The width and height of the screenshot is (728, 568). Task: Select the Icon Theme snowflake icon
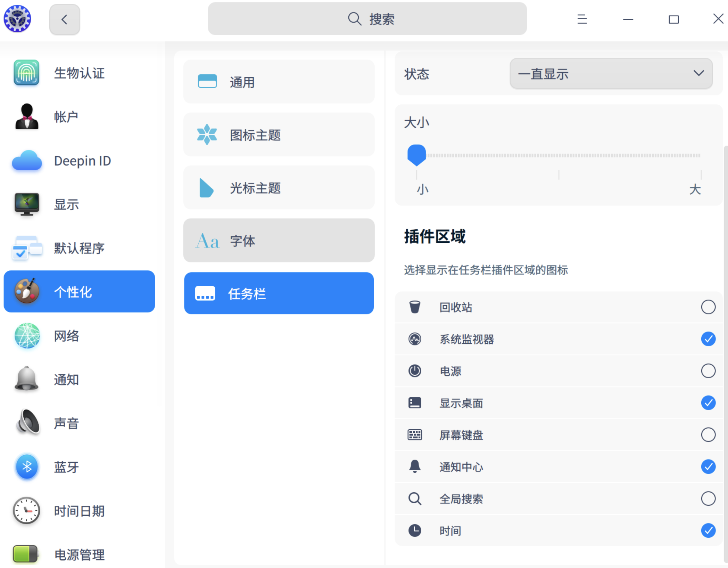207,135
